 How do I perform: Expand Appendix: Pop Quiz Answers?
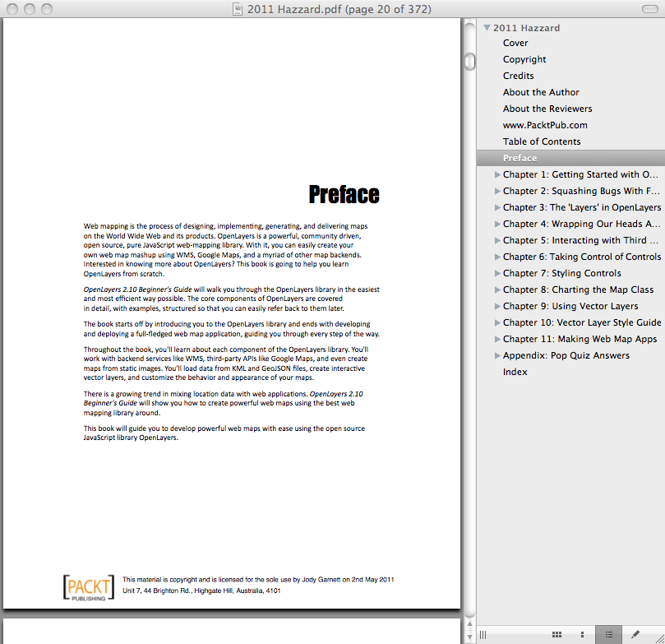pos(497,356)
